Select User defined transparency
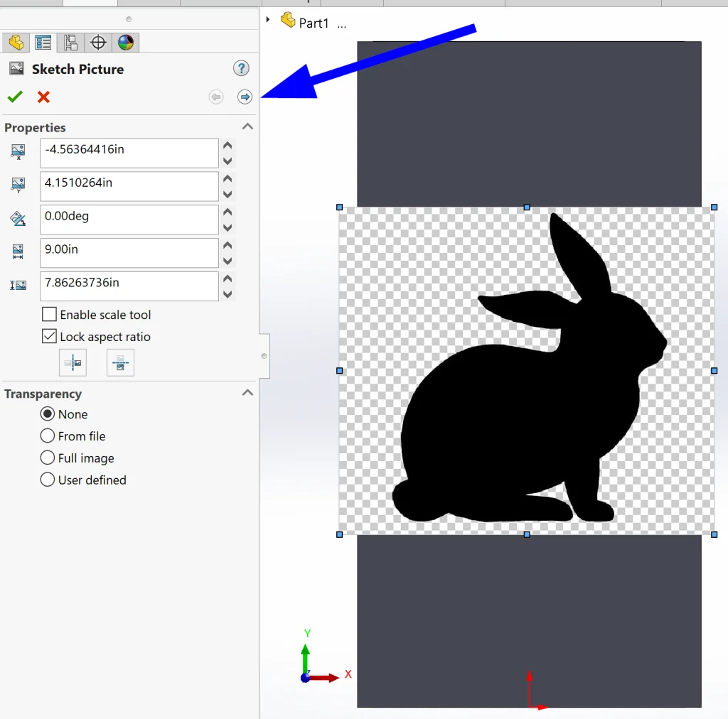Viewport: 728px width, 719px height. [48, 480]
